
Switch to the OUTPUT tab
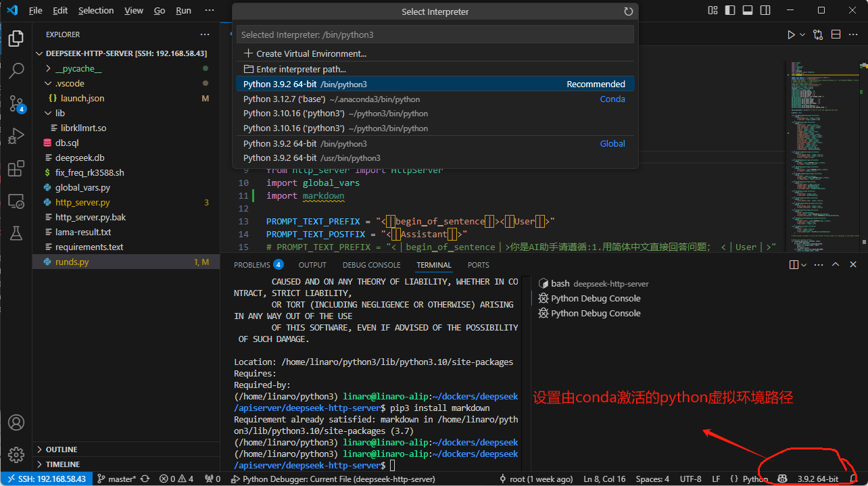312,265
